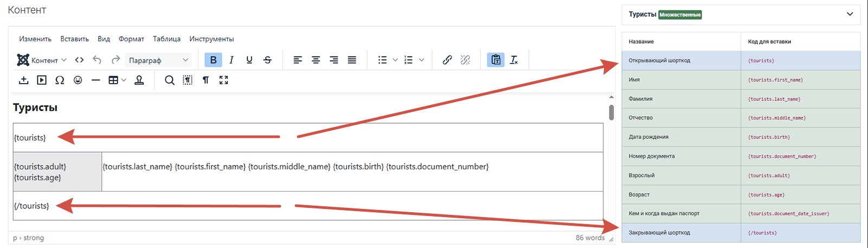Click the {tourists.last_name} code cell

800,99
